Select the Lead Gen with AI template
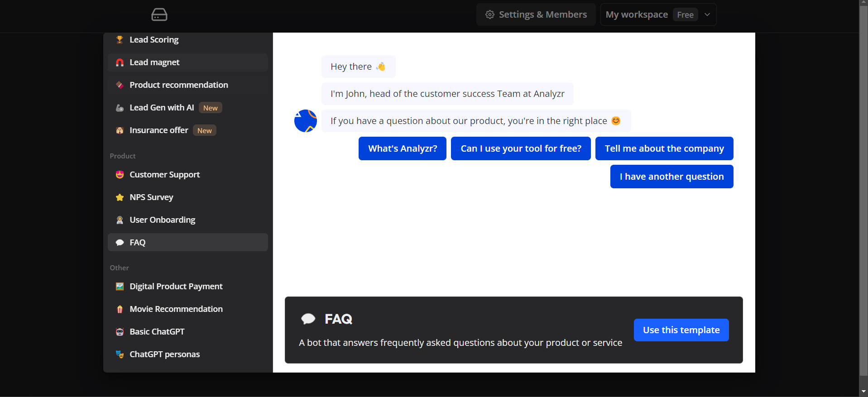868x397 pixels. (188, 108)
